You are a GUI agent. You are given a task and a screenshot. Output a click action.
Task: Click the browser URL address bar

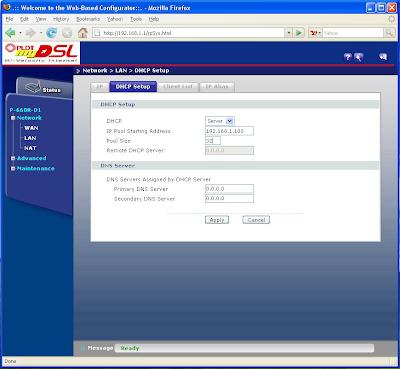point(188,33)
